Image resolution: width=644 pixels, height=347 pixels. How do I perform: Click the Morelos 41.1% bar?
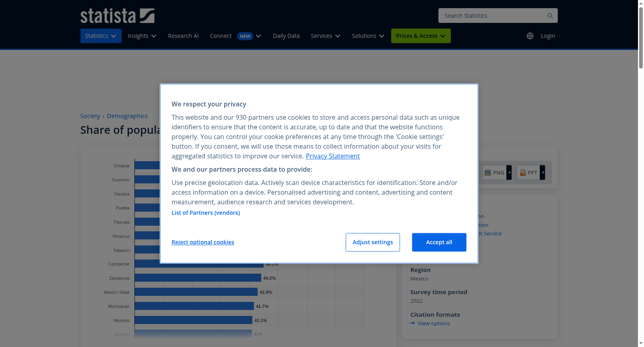point(194,320)
